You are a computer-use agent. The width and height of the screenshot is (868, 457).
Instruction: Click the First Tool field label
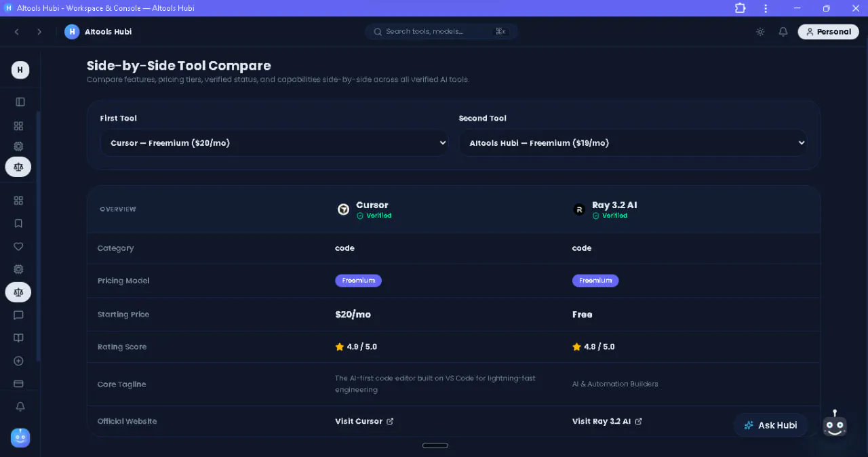(x=119, y=118)
